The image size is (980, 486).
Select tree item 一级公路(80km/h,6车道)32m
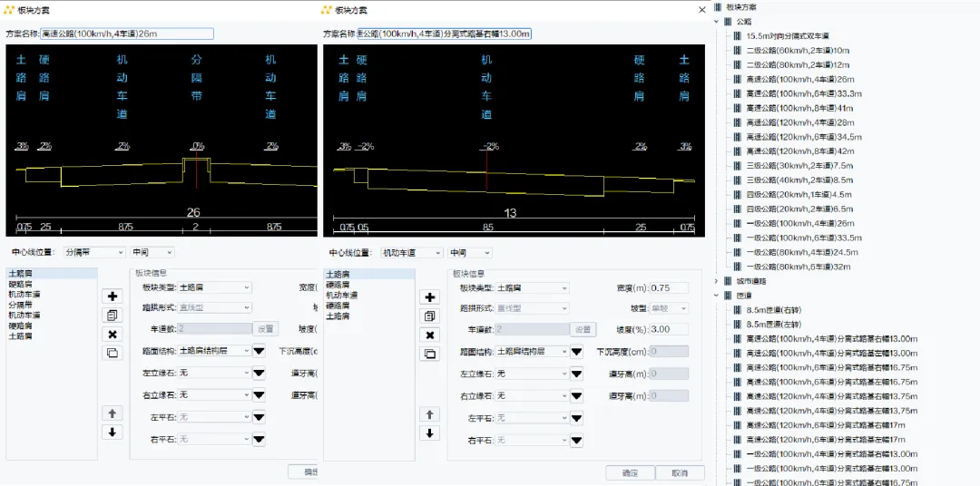[x=800, y=267]
